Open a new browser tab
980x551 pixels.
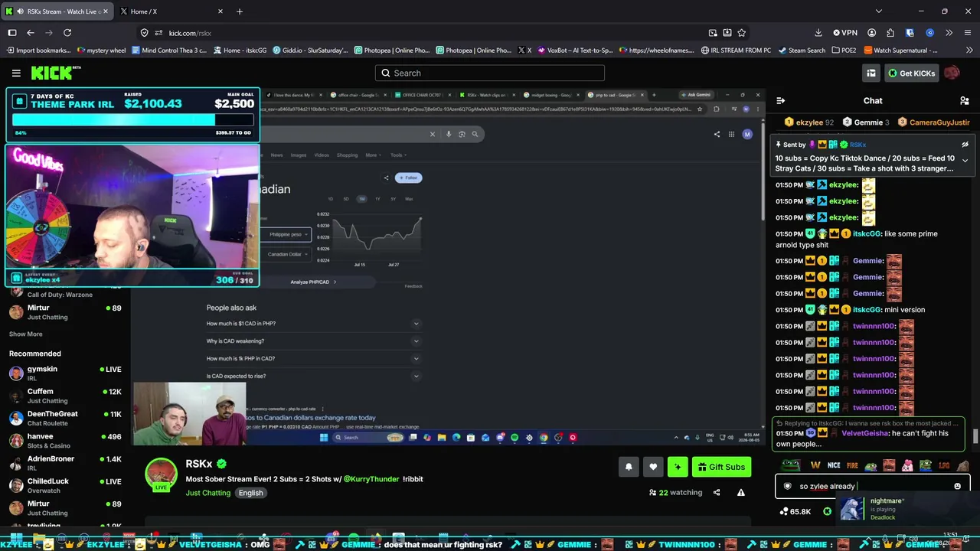(x=240, y=11)
